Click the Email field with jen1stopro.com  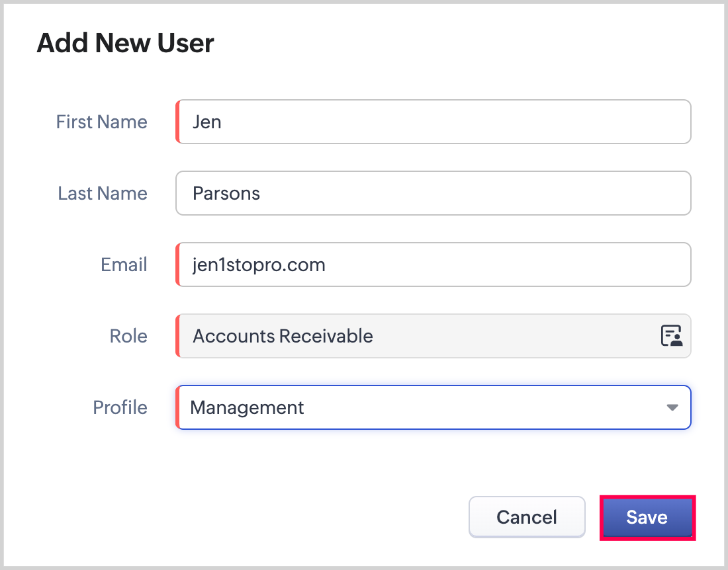tap(433, 265)
